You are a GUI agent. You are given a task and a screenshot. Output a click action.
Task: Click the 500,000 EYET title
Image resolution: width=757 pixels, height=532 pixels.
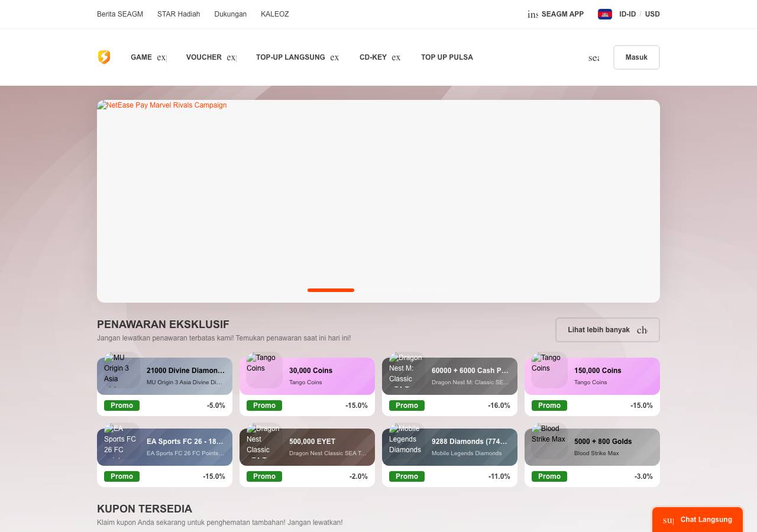coord(312,442)
